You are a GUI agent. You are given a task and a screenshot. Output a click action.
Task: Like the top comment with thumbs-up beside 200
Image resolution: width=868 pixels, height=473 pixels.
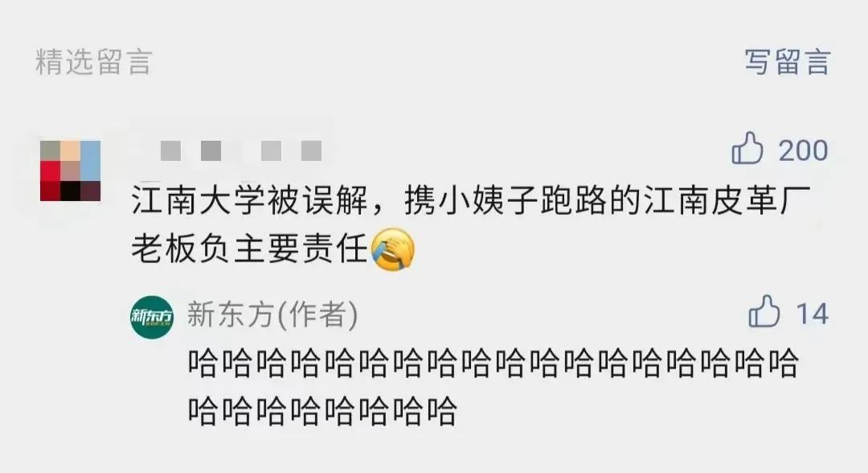[x=747, y=149]
